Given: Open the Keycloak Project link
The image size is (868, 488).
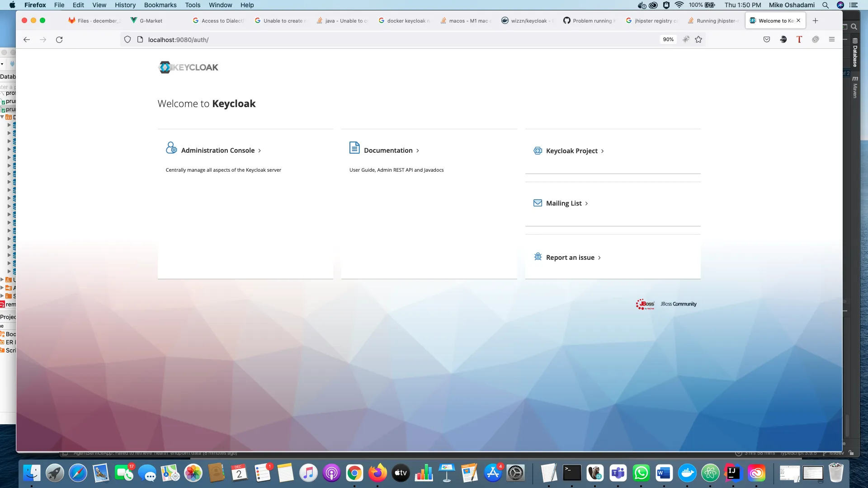Looking at the screenshot, I should 572,151.
